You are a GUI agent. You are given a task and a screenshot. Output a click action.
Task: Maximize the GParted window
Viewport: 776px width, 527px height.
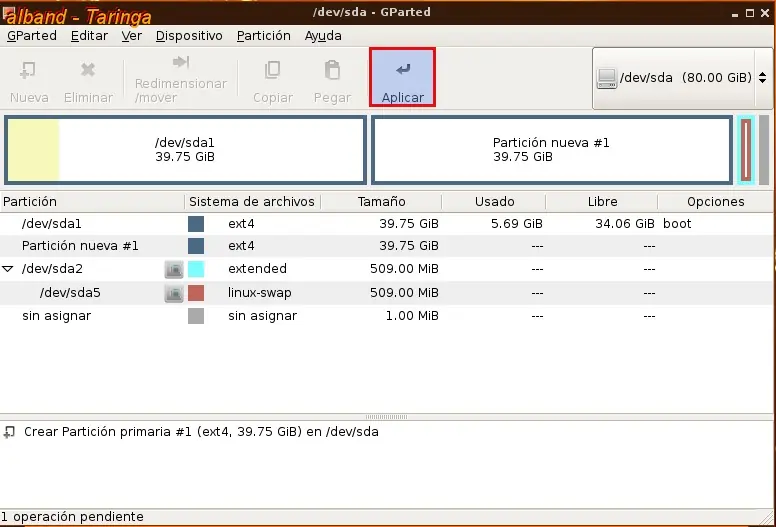point(750,13)
